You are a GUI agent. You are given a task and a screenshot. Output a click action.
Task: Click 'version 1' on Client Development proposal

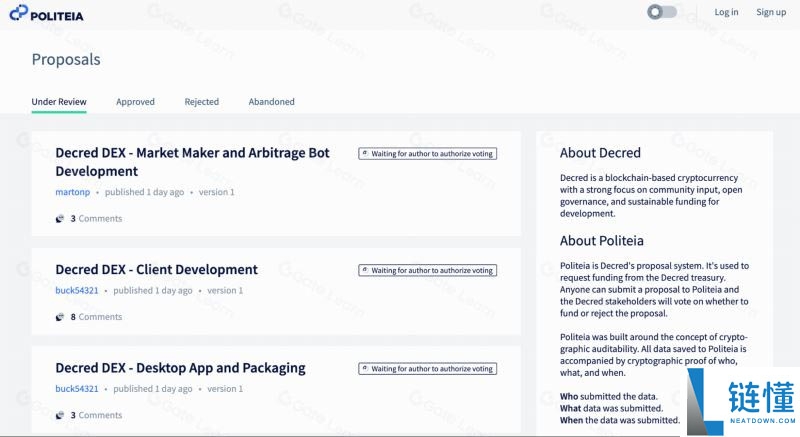[x=225, y=290]
